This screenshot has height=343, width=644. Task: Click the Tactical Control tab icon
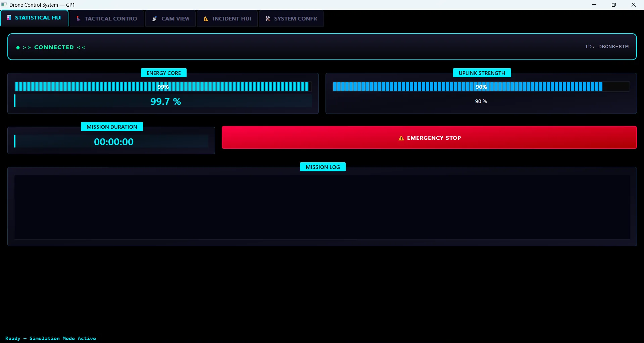coord(78,18)
